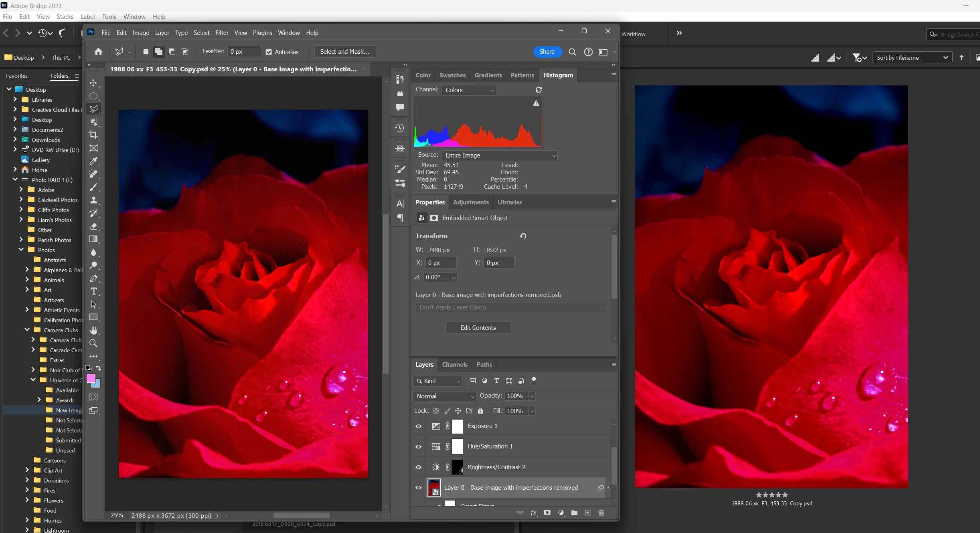The image size is (980, 533).
Task: Click the pink foreground color swatch
Action: click(x=91, y=378)
